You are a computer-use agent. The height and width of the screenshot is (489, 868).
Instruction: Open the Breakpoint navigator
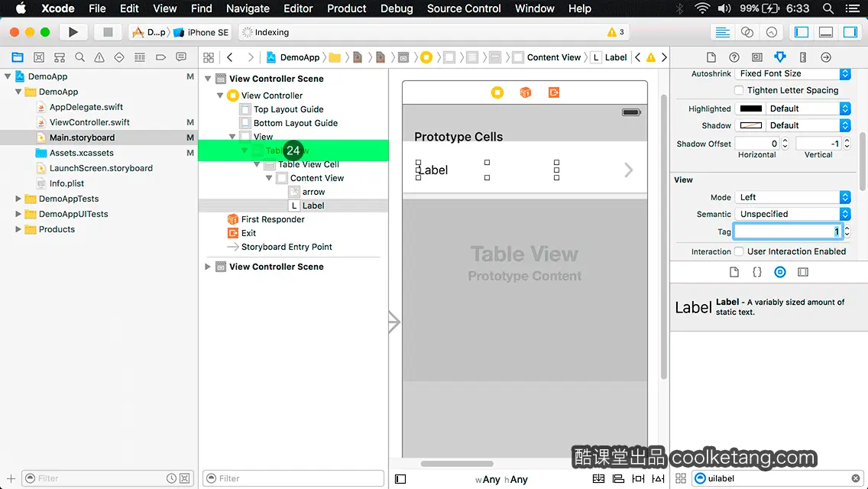click(x=160, y=57)
